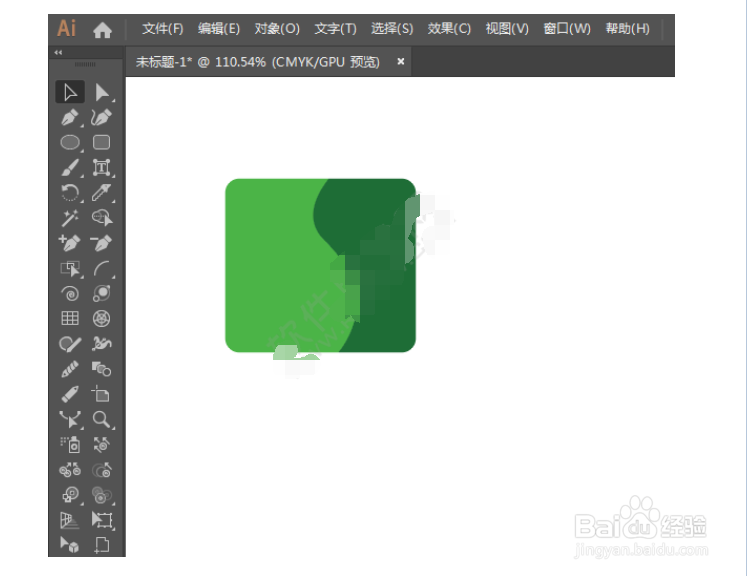Grab the toolbar's dotted drag handle

pyautogui.click(x=85, y=64)
